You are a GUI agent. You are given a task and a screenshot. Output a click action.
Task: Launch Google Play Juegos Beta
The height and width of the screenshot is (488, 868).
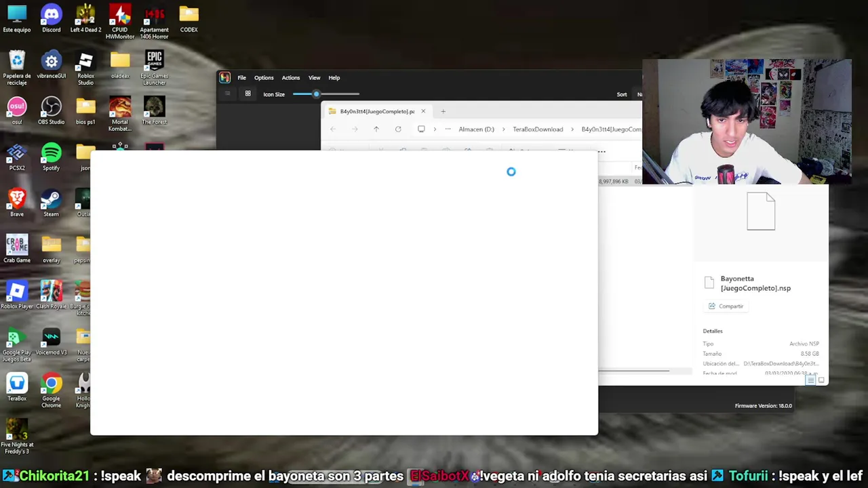tap(17, 345)
